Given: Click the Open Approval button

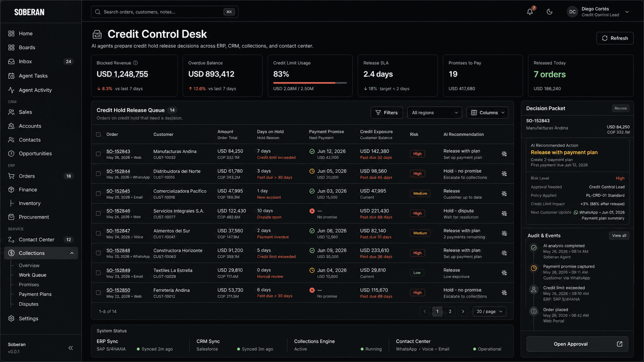Looking at the screenshot, I should click(577, 344).
